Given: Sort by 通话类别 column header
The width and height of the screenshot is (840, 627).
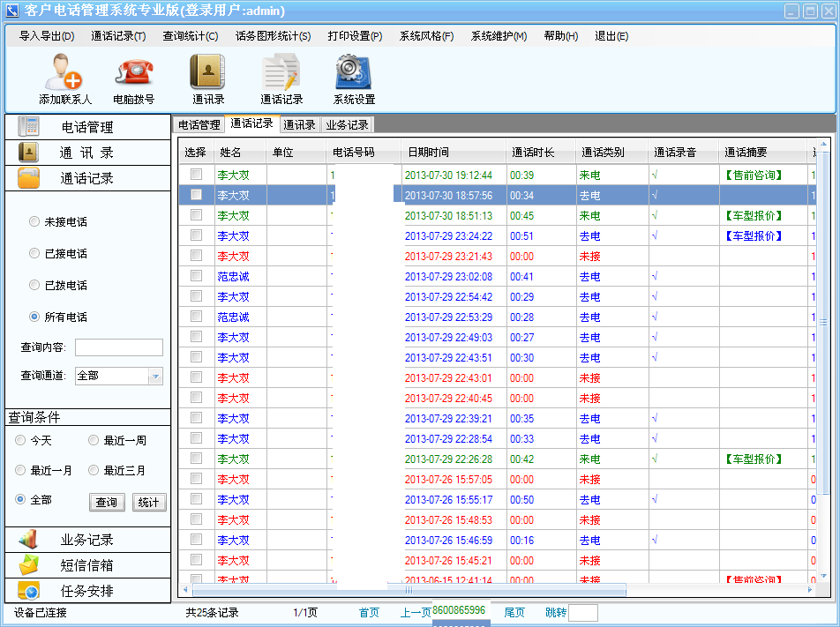Looking at the screenshot, I should 611,153.
